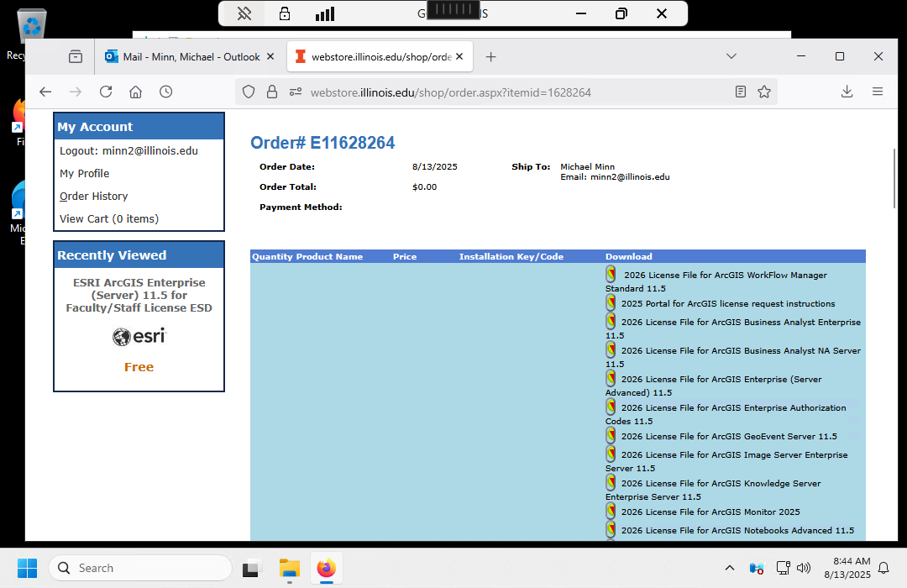Click the esri logo thumbnail
The height and width of the screenshot is (588, 907).
139,337
